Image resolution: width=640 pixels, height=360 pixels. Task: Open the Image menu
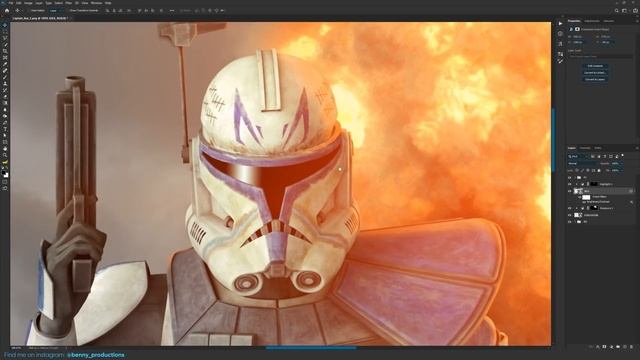(28, 3)
